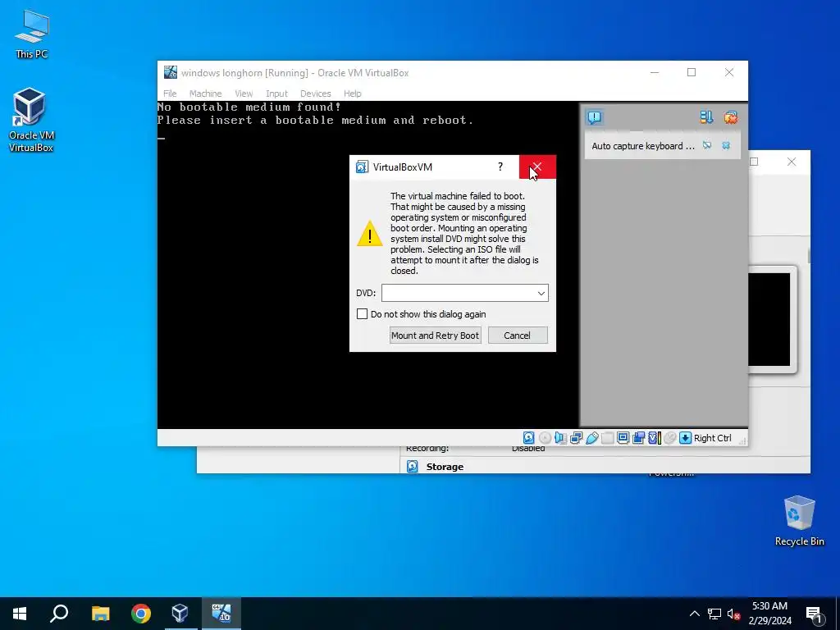Click the Right Ctrl host key label
Screen dimensions: 840x630
click(713, 438)
